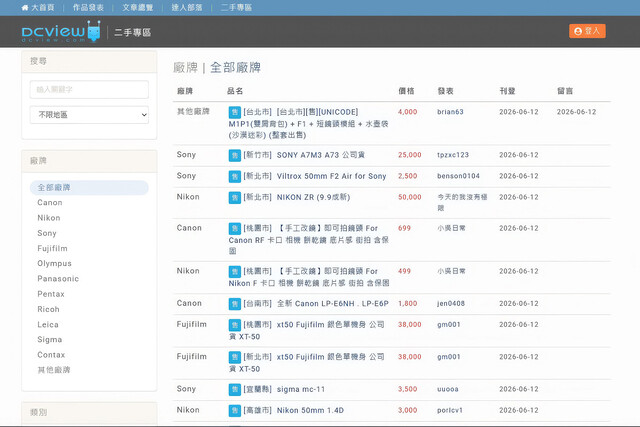The image size is (640, 427).
Task: Click the 留言 column header
Action: (565, 91)
